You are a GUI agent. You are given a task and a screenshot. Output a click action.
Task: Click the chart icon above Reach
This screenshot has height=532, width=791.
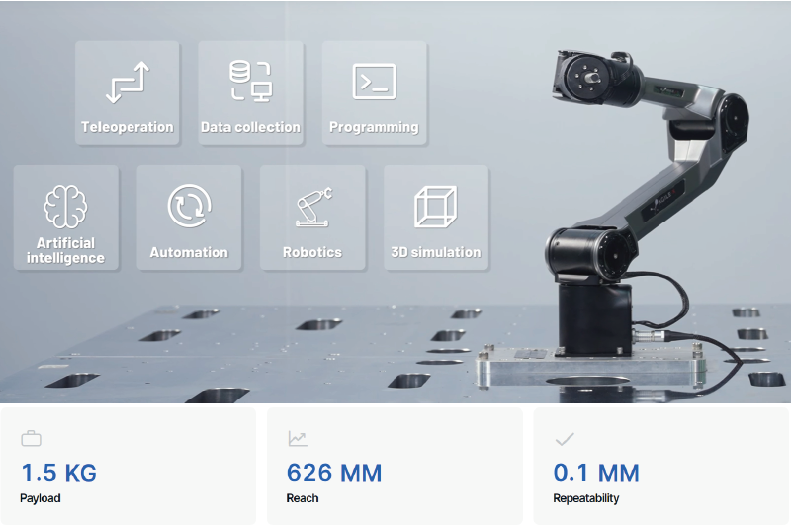(x=297, y=439)
